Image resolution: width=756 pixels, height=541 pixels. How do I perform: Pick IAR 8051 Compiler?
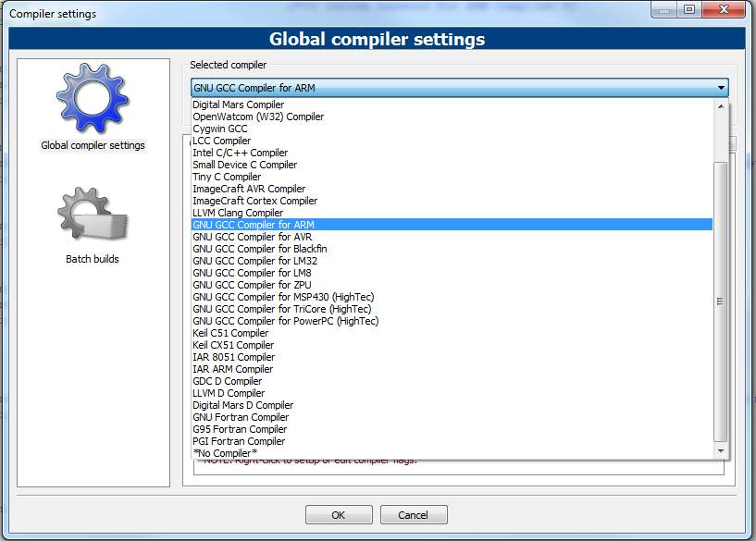[x=452, y=358]
